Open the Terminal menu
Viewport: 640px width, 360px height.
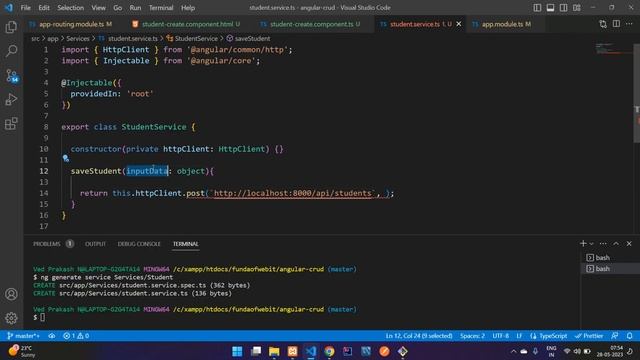(161, 8)
